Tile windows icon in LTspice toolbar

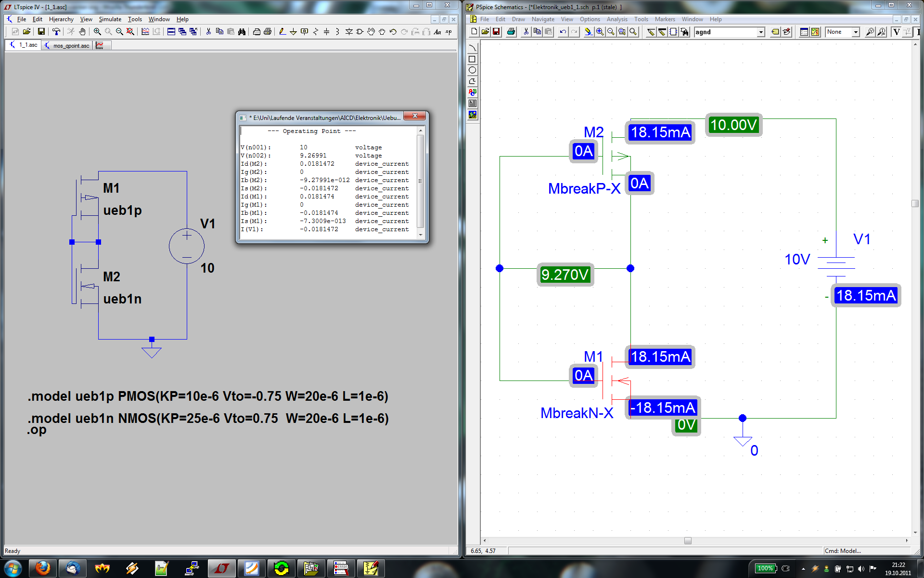point(171,31)
